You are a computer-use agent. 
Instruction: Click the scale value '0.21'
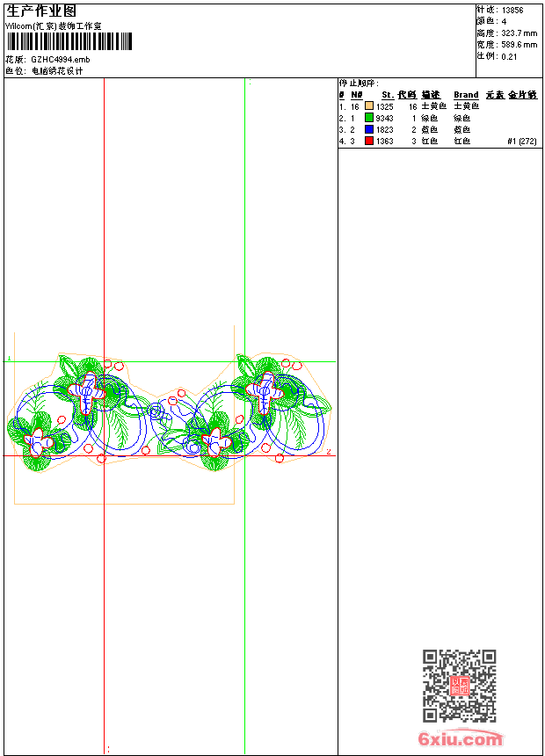pyautogui.click(x=509, y=56)
